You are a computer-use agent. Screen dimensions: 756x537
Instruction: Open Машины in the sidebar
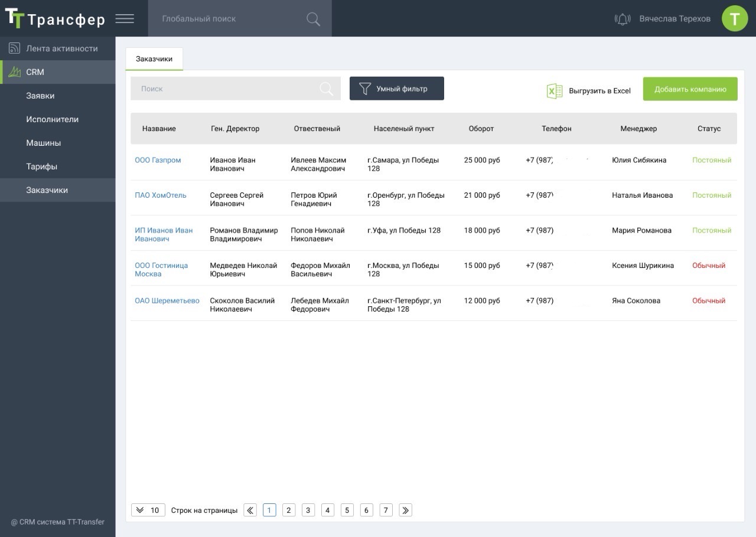(x=43, y=143)
